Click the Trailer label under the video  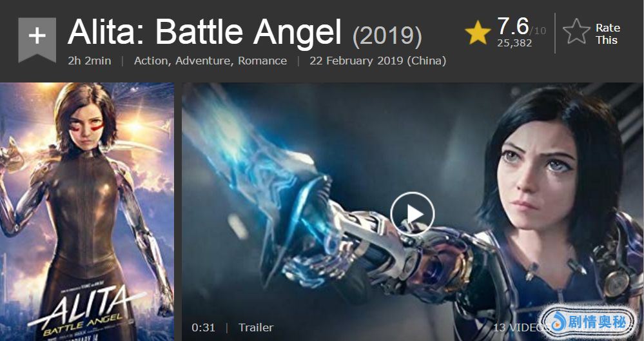click(x=256, y=327)
